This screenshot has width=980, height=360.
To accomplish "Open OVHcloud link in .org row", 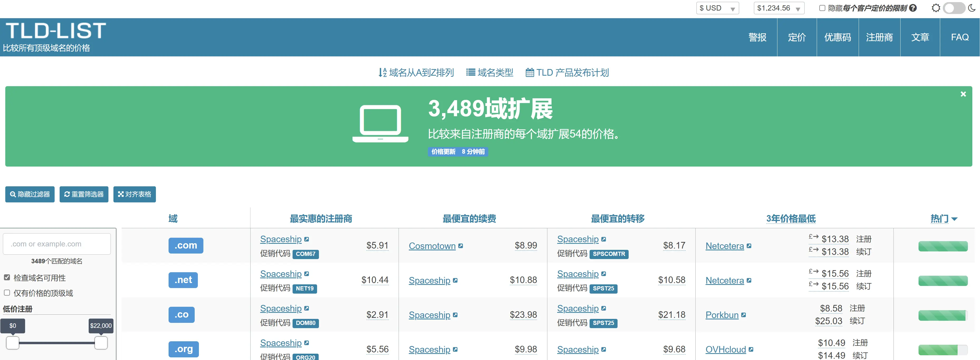I will [725, 349].
